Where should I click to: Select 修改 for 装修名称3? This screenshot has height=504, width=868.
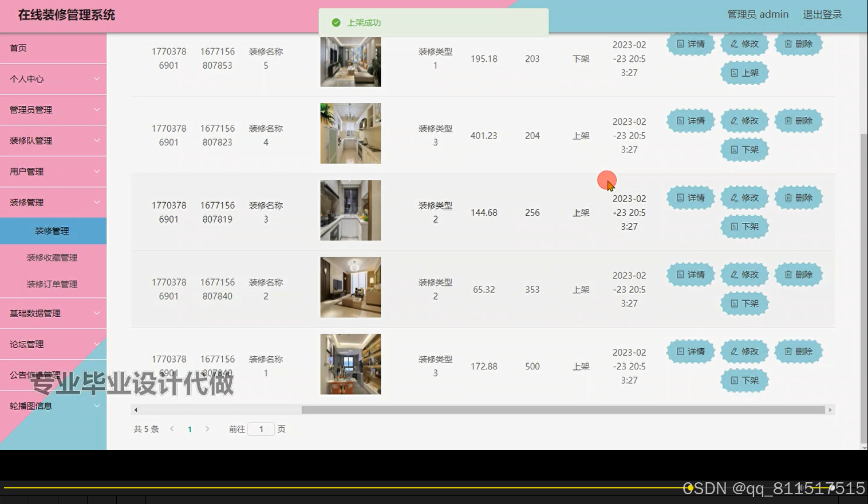tap(744, 198)
